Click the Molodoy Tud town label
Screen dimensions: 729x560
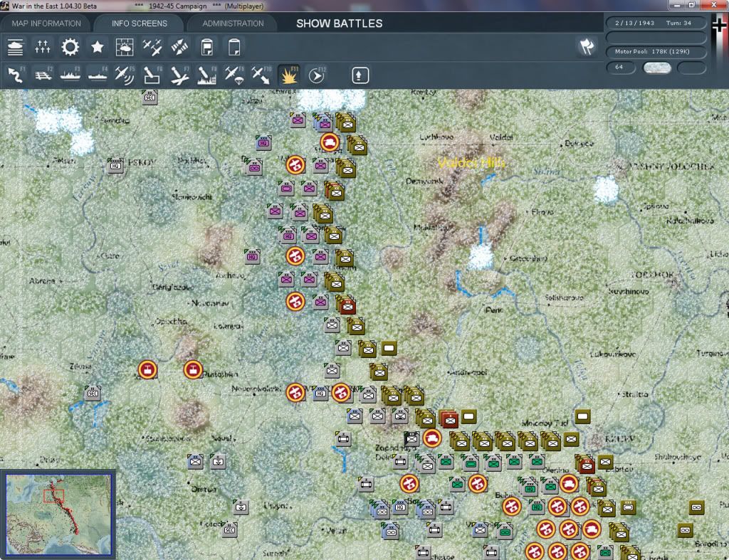[545, 423]
